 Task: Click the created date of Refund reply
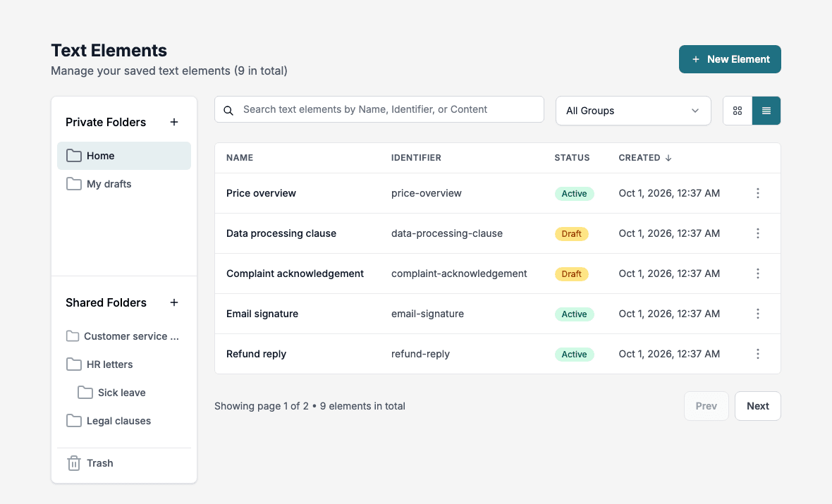pos(669,354)
